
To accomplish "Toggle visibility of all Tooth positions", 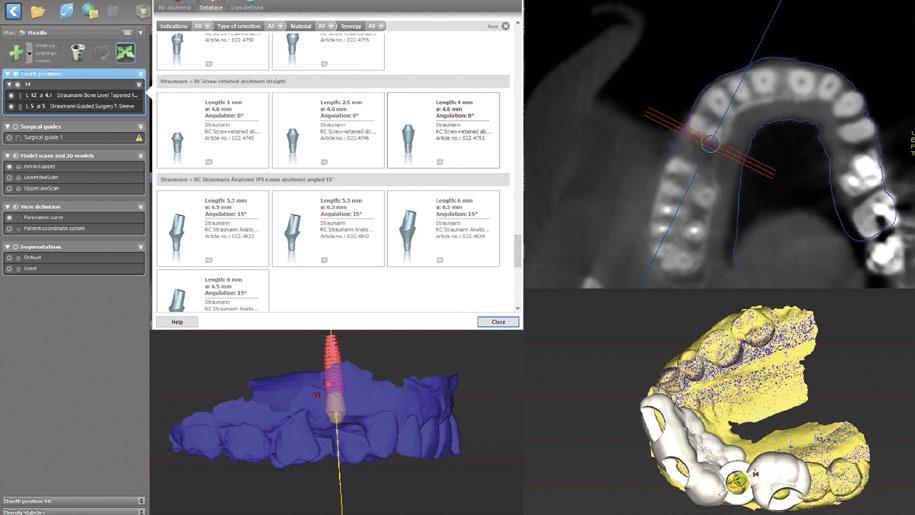I will pos(15,74).
